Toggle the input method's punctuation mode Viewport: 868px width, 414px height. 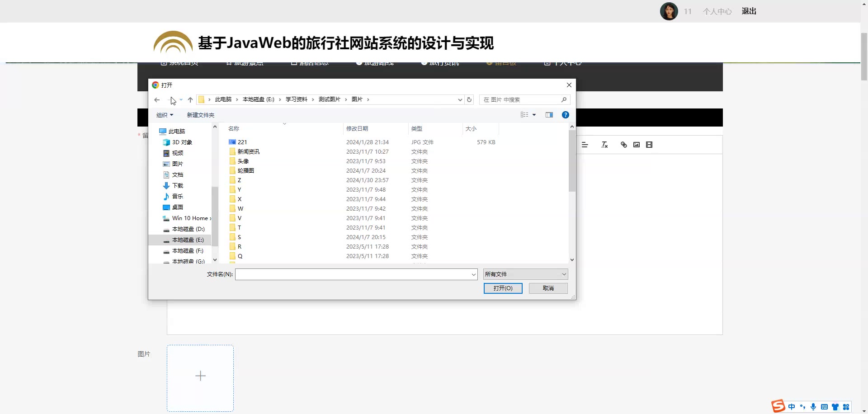click(802, 407)
